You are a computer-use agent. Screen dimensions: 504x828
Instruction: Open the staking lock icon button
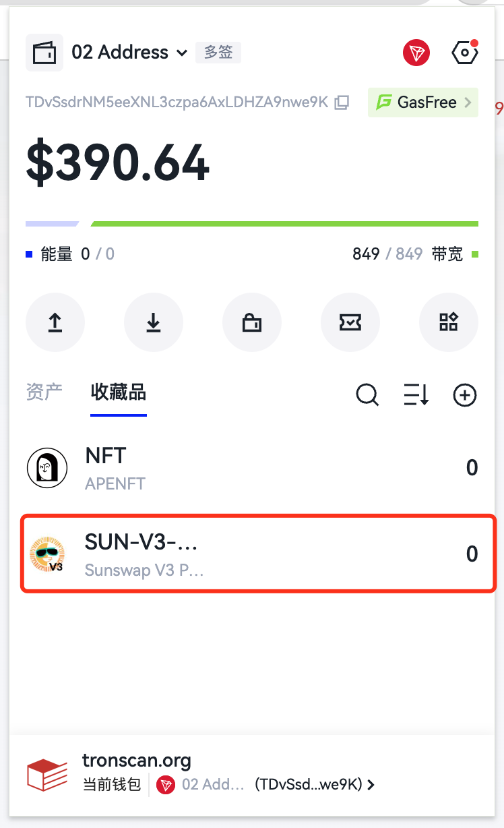click(252, 323)
